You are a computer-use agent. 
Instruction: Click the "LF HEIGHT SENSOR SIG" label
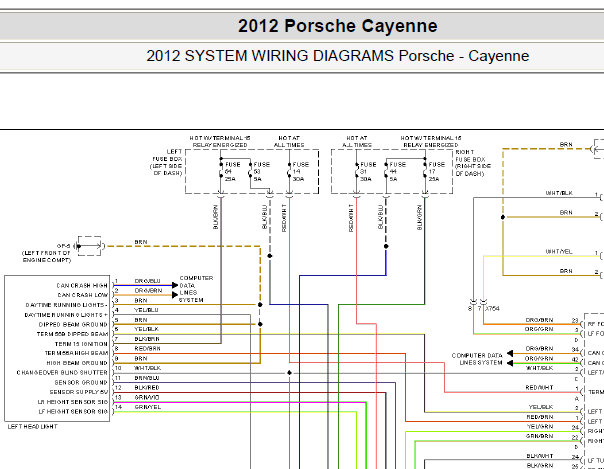point(73,412)
